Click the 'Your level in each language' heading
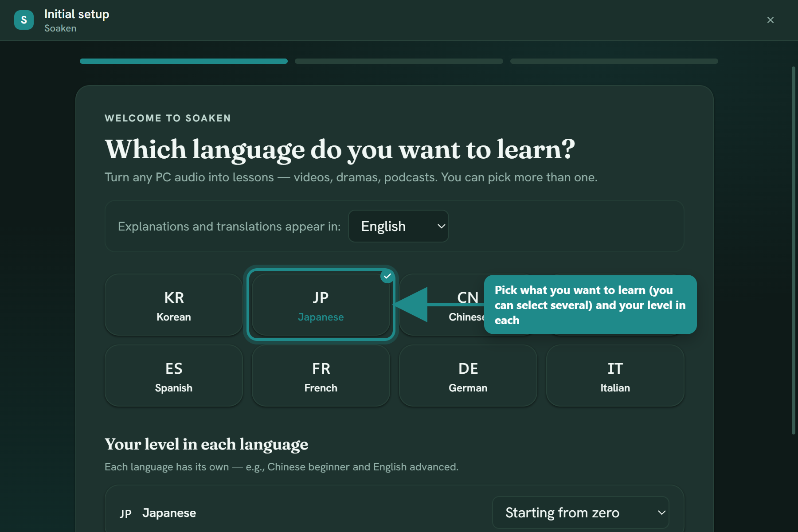Viewport: 798px width, 532px height. pyautogui.click(x=207, y=444)
